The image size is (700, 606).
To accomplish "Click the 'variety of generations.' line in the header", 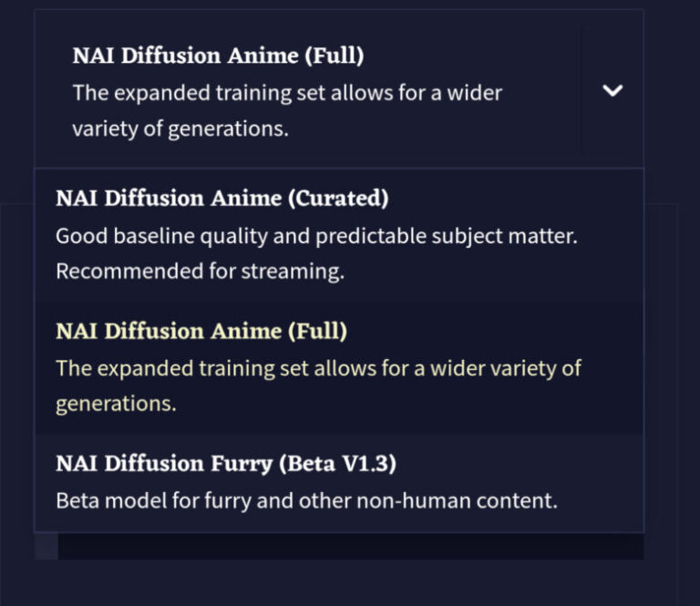I will (x=180, y=128).
